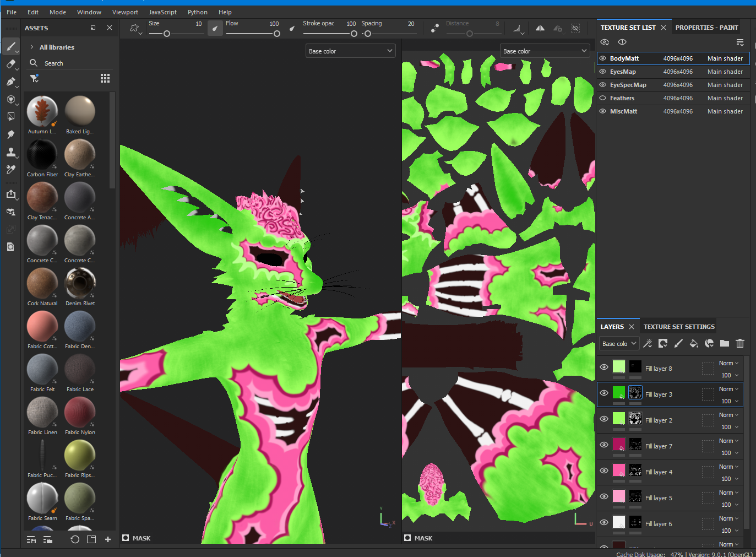Create a new layer folder
The height and width of the screenshot is (557, 756).
click(x=725, y=343)
